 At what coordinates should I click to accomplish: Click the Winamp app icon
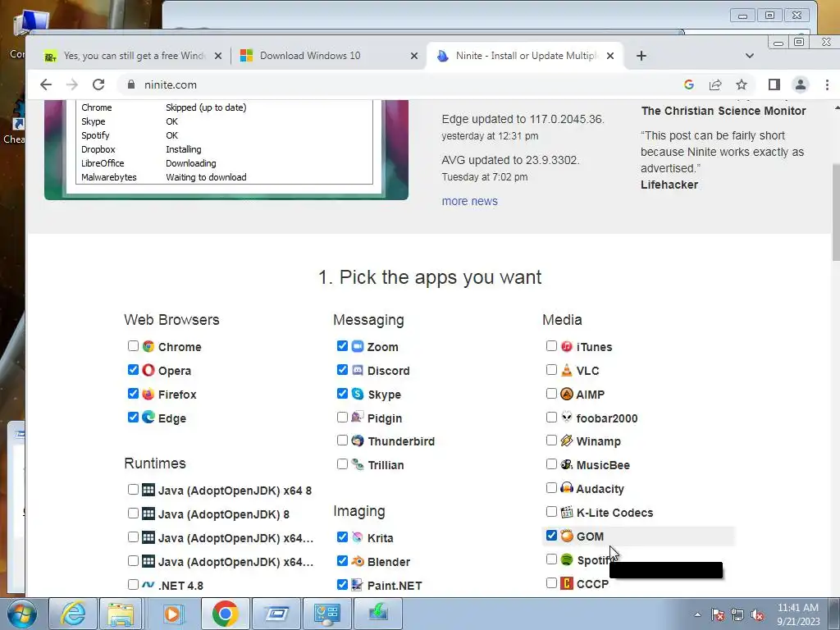point(567,441)
